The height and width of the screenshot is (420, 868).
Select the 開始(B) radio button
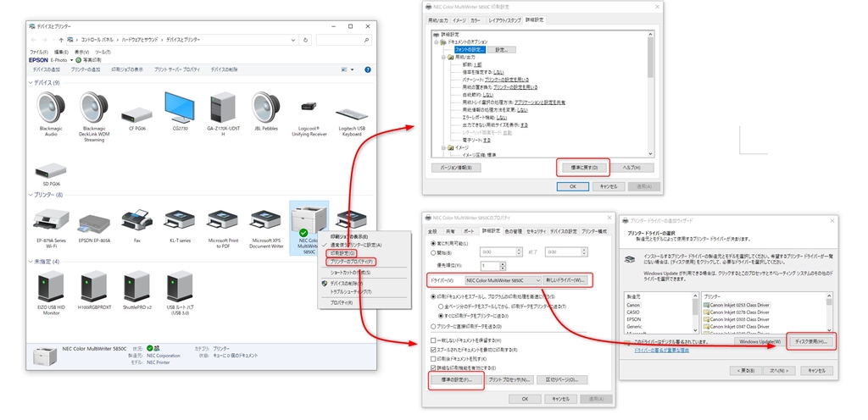click(433, 253)
